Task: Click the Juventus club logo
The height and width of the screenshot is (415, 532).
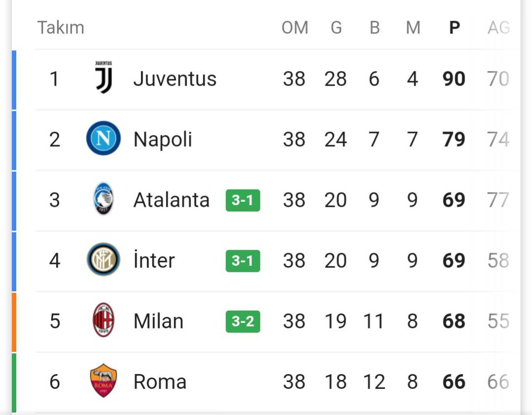Action: pos(103,77)
